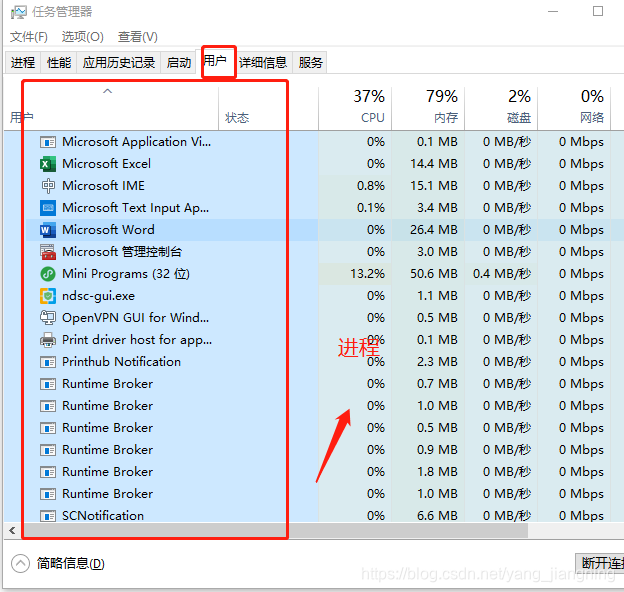Click the Runtime Broker icon using 0.7 MB
624x592 pixels.
(x=48, y=384)
